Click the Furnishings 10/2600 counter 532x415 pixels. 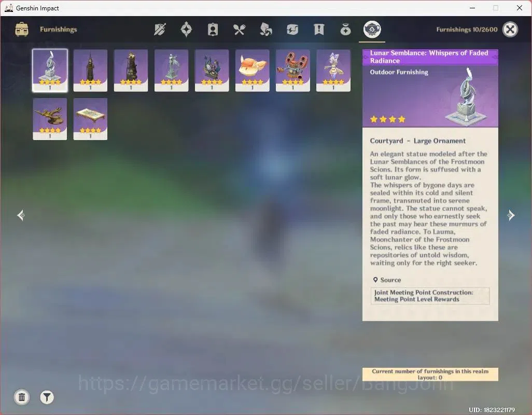467,30
